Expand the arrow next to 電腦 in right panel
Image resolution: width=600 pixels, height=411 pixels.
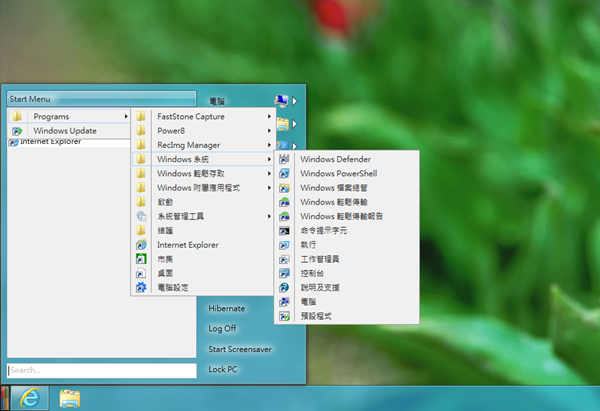[295, 101]
